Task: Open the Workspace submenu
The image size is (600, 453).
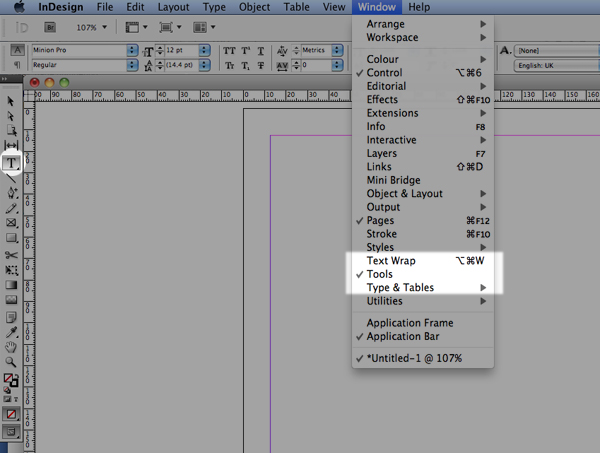Action: [x=423, y=37]
